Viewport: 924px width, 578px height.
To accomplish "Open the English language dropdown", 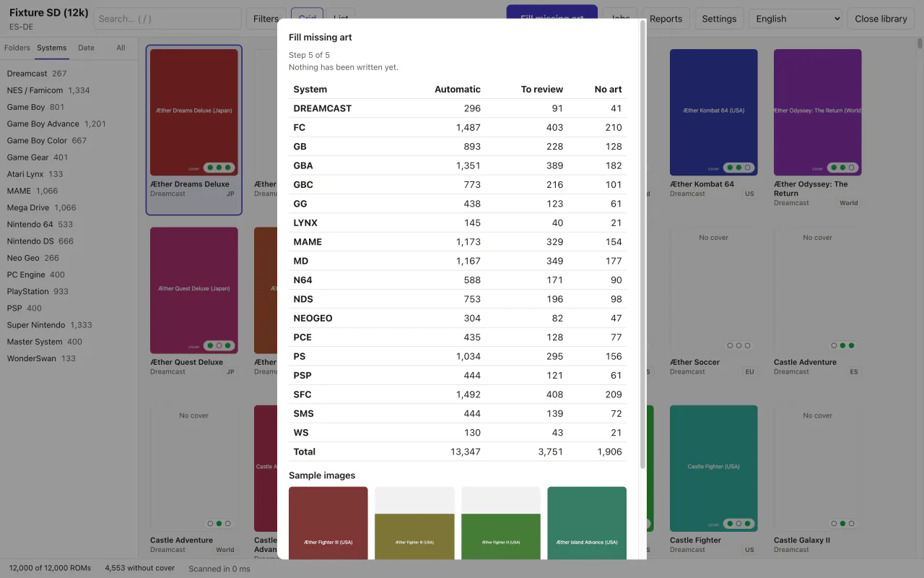I will click(x=796, y=19).
